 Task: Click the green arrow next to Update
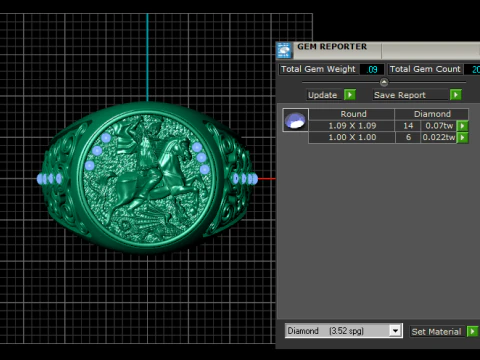tap(350, 95)
